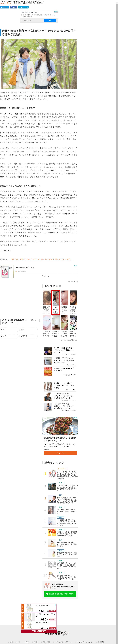118x644 pixels.
Task: Open recommended article 女性の薄毛対策シャンプー thumbnail
Action: coord(47,298)
